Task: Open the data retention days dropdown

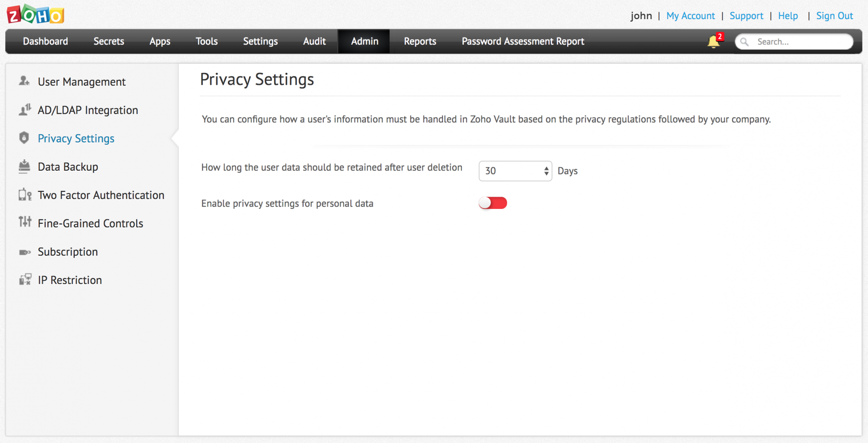Action: click(x=515, y=171)
